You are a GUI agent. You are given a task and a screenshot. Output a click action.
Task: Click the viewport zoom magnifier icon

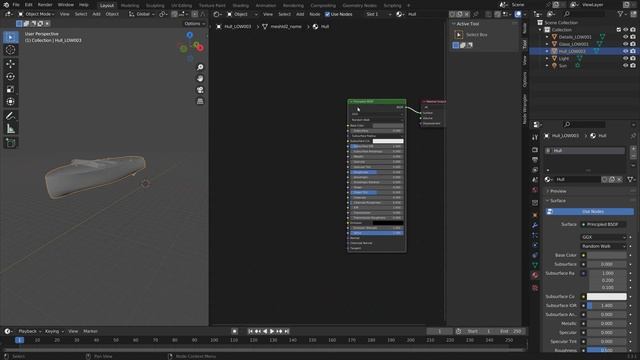[x=200, y=67]
